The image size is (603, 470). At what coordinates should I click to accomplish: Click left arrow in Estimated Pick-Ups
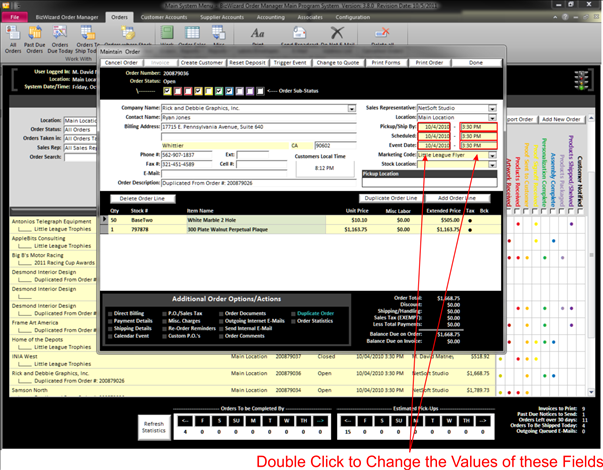click(x=348, y=421)
